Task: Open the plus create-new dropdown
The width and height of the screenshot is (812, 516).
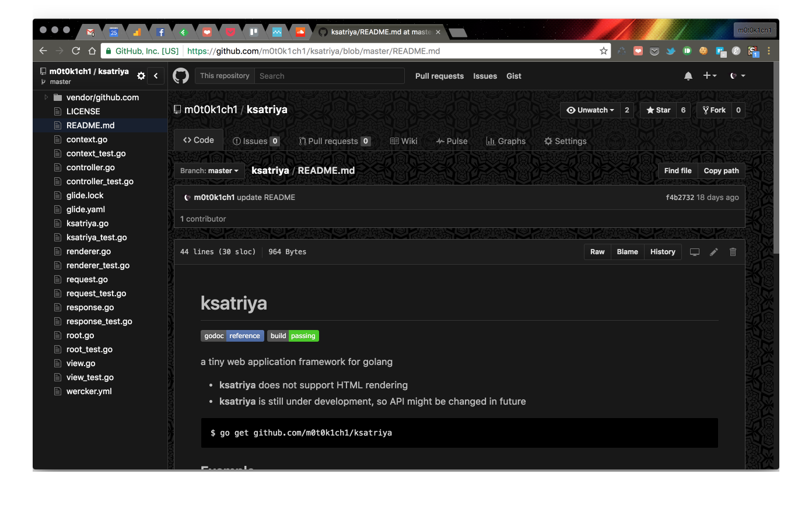Action: 709,76
